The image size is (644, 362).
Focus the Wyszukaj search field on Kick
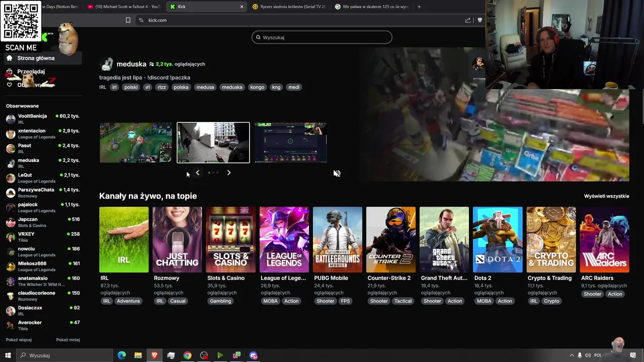click(x=322, y=37)
